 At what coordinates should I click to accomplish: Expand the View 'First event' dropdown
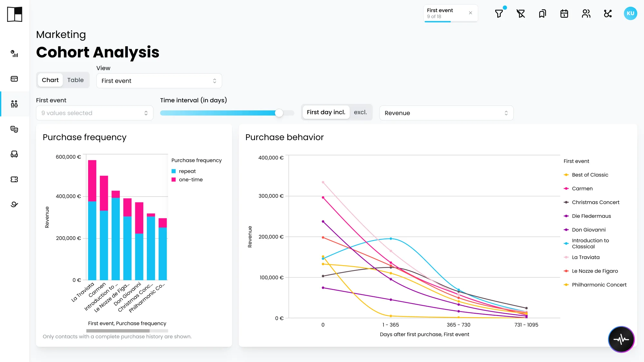(x=159, y=81)
